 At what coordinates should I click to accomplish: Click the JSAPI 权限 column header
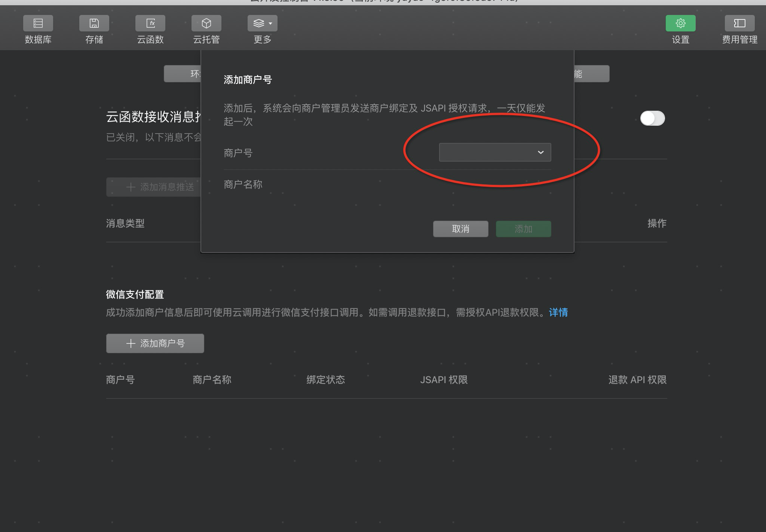coord(444,380)
